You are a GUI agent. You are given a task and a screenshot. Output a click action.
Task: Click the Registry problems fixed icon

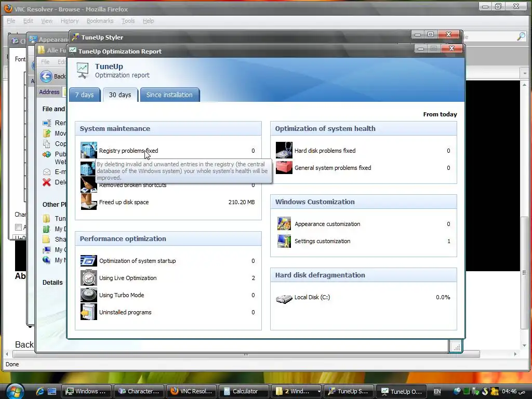pos(88,150)
